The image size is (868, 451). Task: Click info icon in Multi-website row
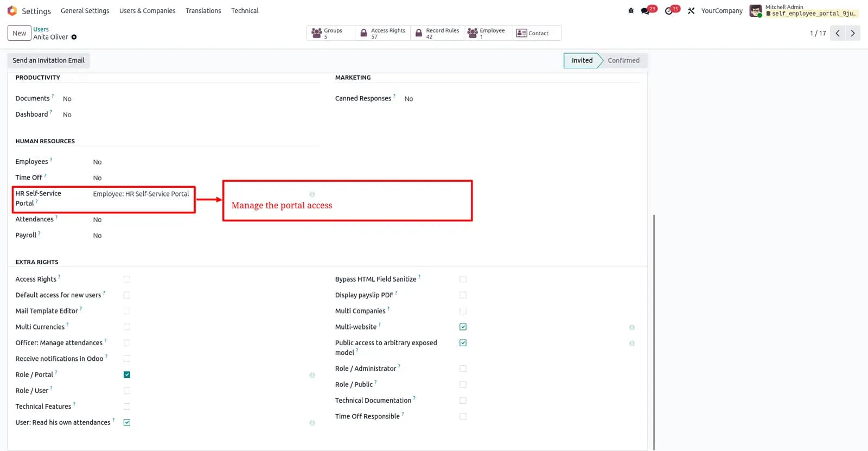[632, 327]
